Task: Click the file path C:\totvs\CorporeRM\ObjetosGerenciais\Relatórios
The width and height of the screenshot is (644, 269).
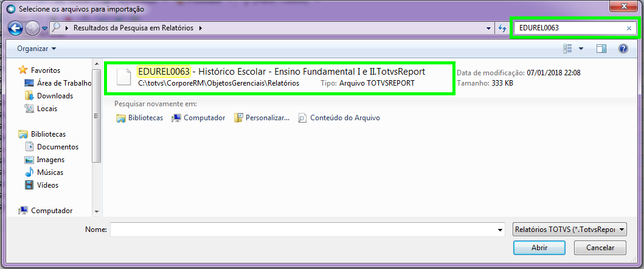Action: [x=219, y=83]
